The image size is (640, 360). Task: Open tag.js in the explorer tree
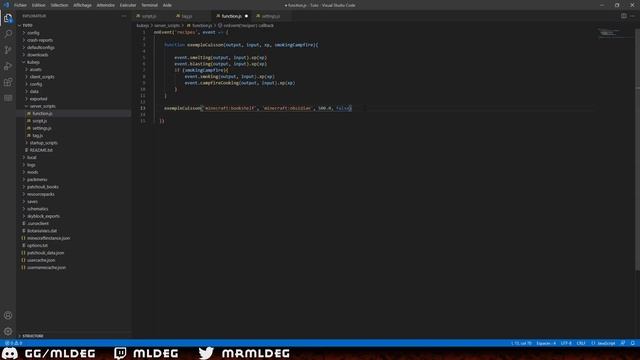38,136
